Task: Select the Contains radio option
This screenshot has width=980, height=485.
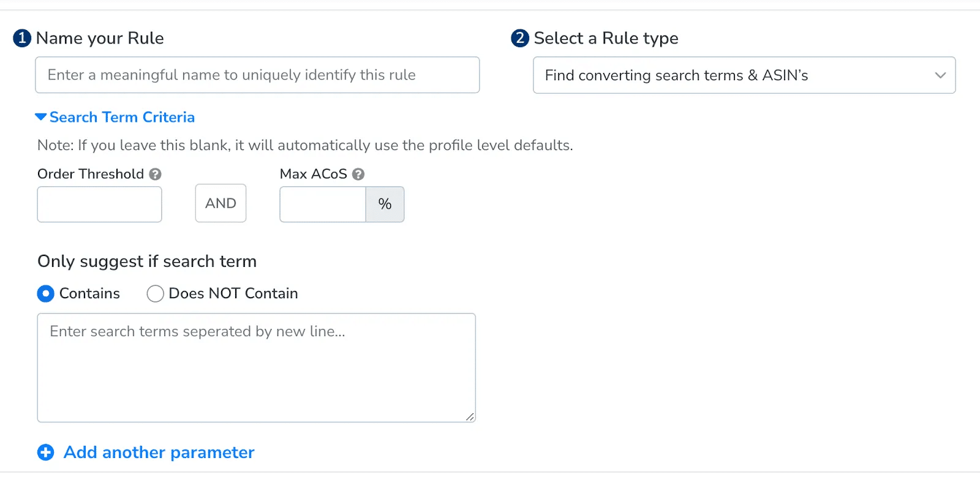Action: coord(46,294)
